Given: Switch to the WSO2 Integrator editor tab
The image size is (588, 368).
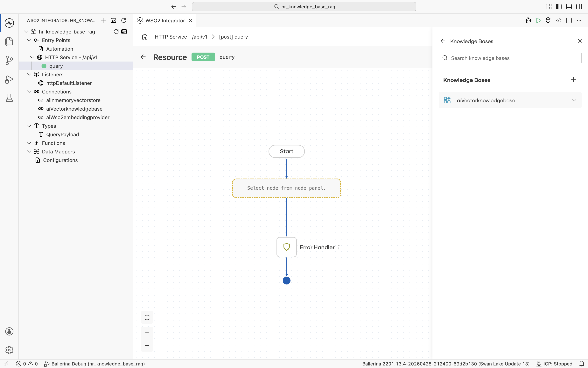Looking at the screenshot, I should (x=165, y=21).
